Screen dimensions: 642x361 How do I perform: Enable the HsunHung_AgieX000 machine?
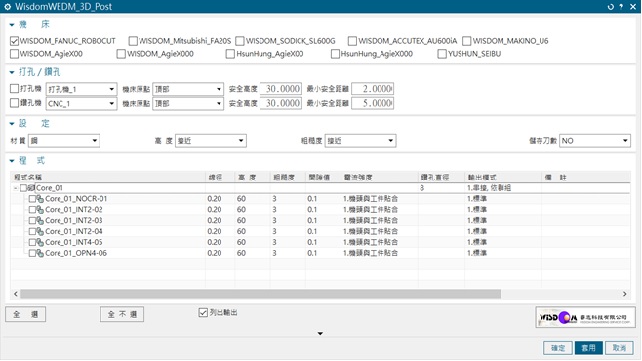pos(335,54)
